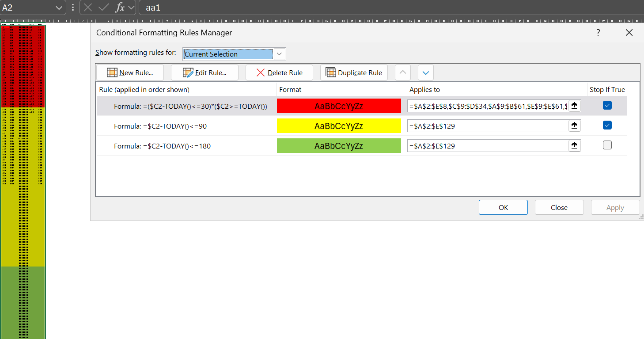644x339 pixels.
Task: Cancel the formula bar entry
Action: click(x=88, y=8)
